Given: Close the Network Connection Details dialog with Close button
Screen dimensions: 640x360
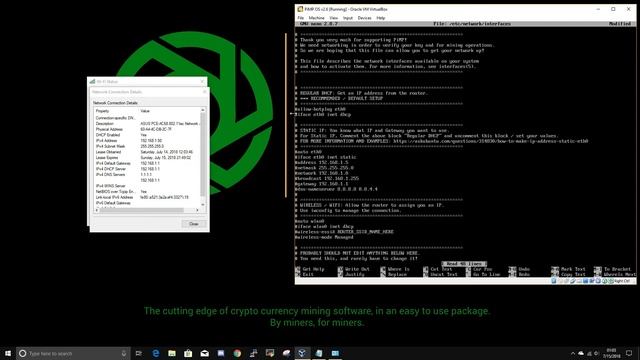Looking at the screenshot, I should pos(193,224).
